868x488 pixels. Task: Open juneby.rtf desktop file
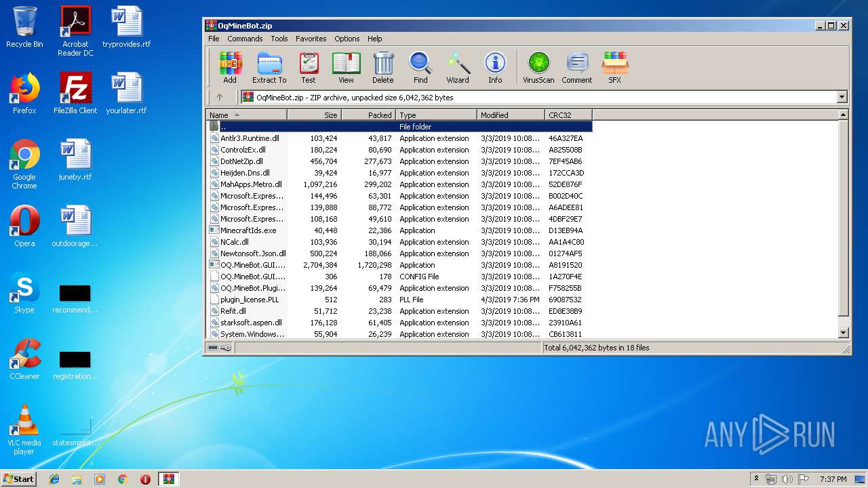(x=75, y=160)
